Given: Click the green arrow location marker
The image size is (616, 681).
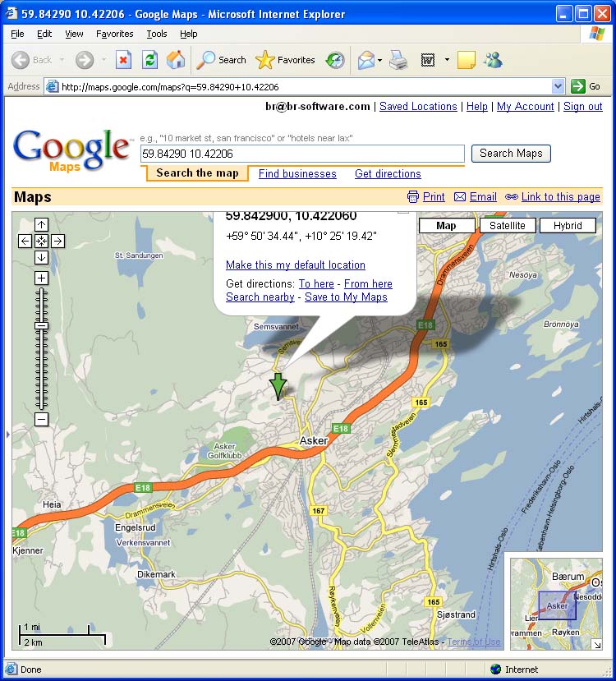Looking at the screenshot, I should point(278,386).
